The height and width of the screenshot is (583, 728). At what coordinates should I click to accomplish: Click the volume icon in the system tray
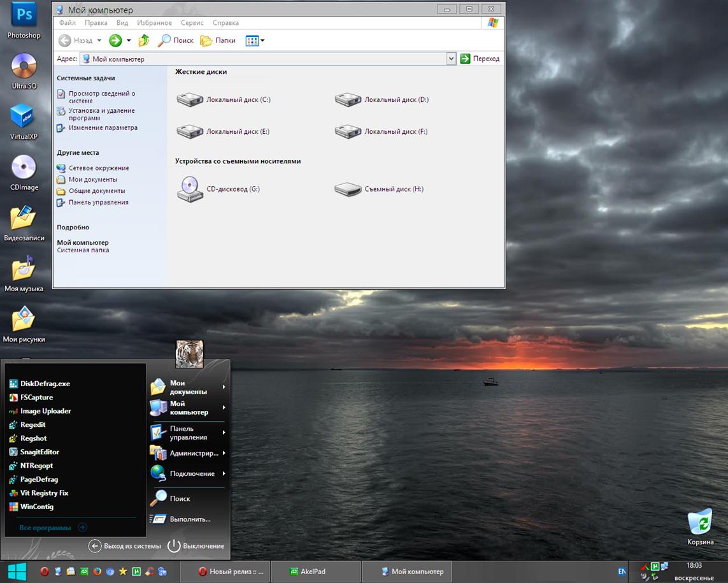click(x=644, y=577)
